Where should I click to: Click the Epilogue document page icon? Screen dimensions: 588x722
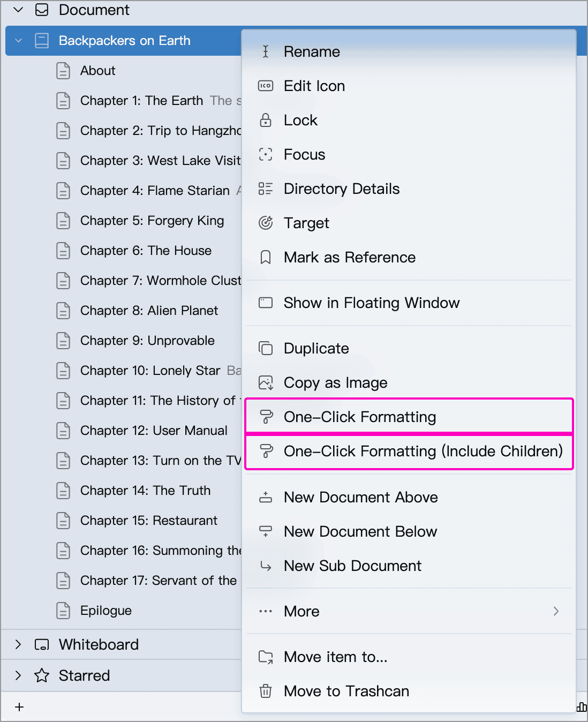(63, 611)
